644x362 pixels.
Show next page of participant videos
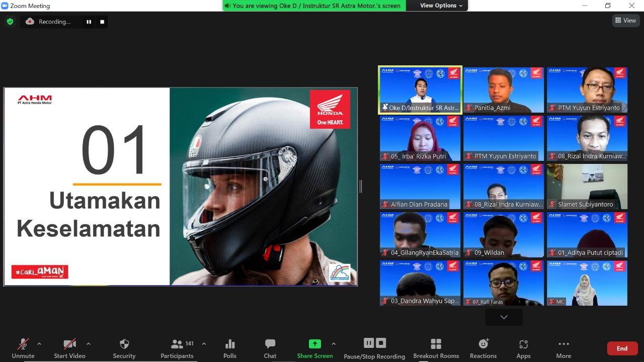504,317
